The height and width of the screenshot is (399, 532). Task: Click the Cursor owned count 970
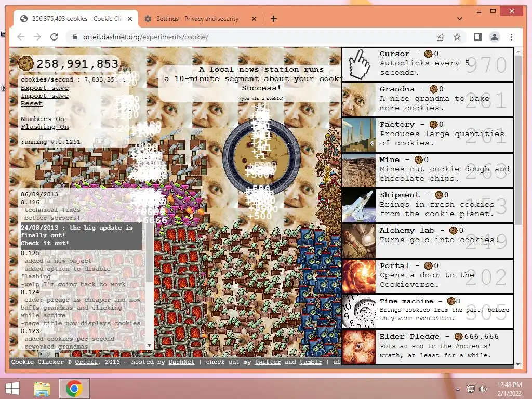tap(486, 65)
